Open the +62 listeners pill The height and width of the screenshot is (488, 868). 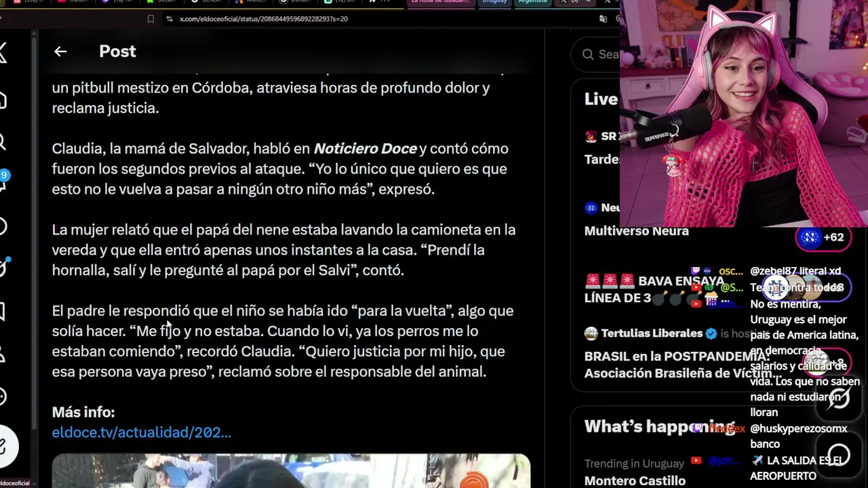point(823,237)
